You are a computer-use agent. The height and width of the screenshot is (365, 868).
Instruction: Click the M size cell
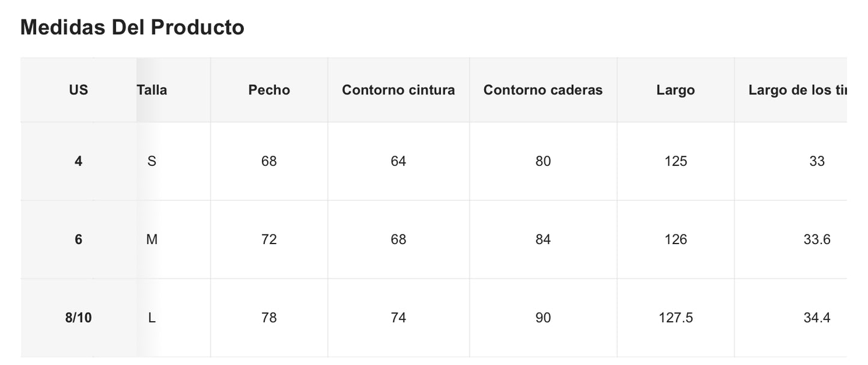point(152,239)
